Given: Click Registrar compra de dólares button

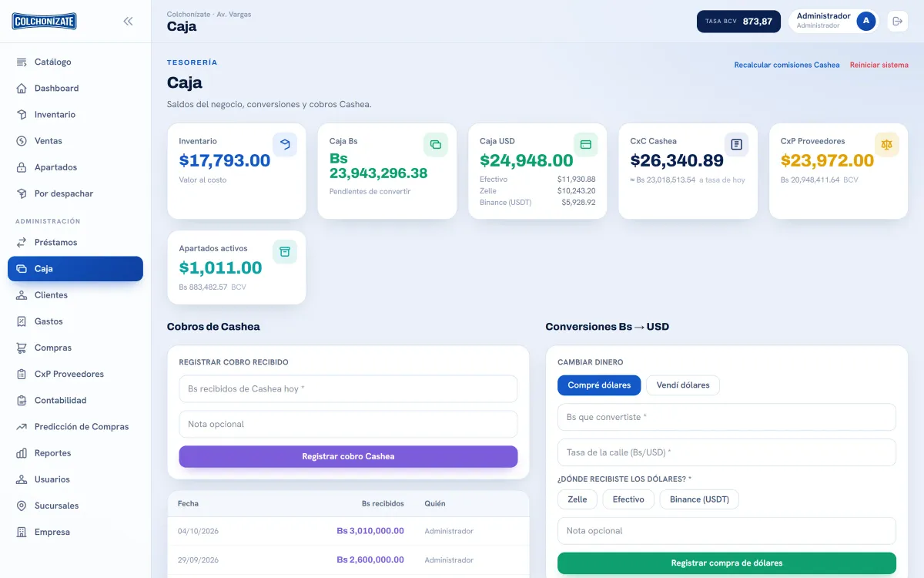Looking at the screenshot, I should (x=727, y=563).
